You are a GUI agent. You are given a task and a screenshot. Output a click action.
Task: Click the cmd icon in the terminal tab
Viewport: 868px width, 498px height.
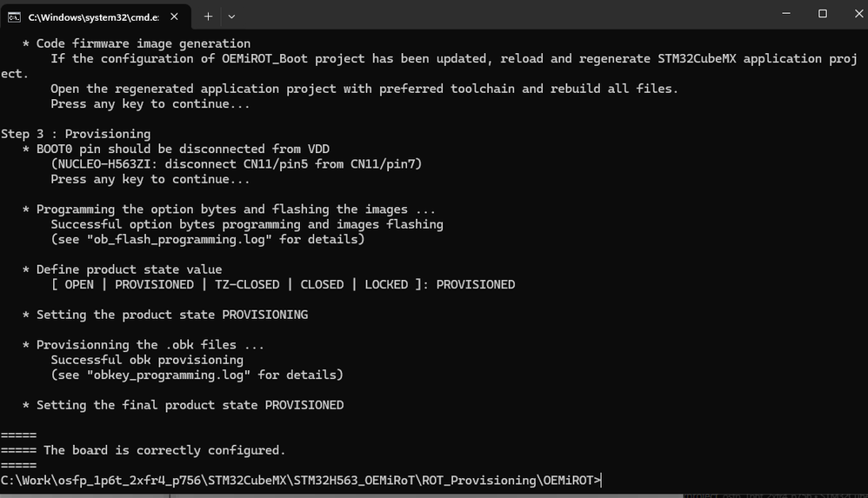point(14,17)
